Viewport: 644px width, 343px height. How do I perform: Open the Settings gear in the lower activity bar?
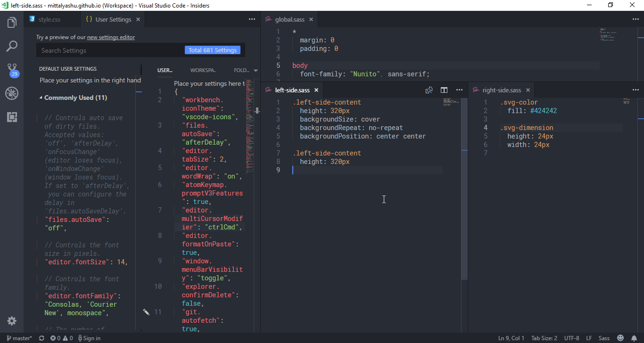(12, 321)
